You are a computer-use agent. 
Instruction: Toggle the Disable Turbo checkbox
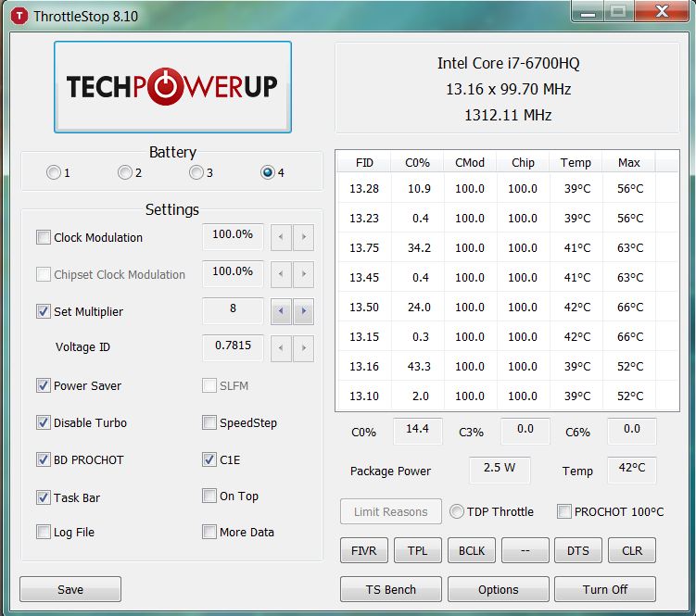click(x=43, y=422)
